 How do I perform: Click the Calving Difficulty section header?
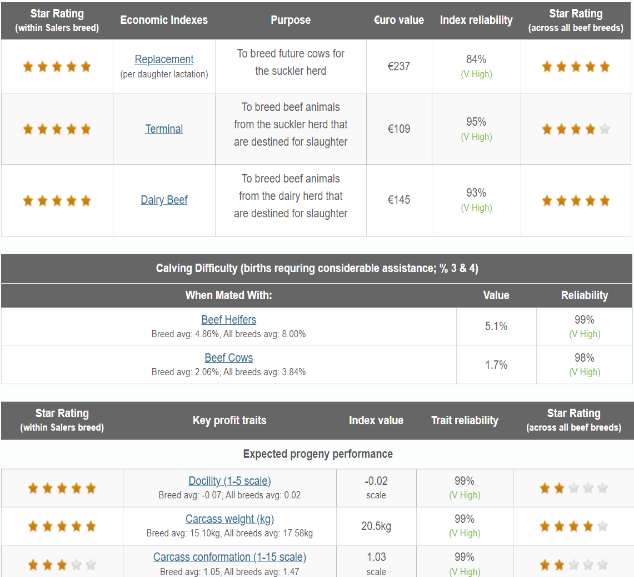click(317, 268)
